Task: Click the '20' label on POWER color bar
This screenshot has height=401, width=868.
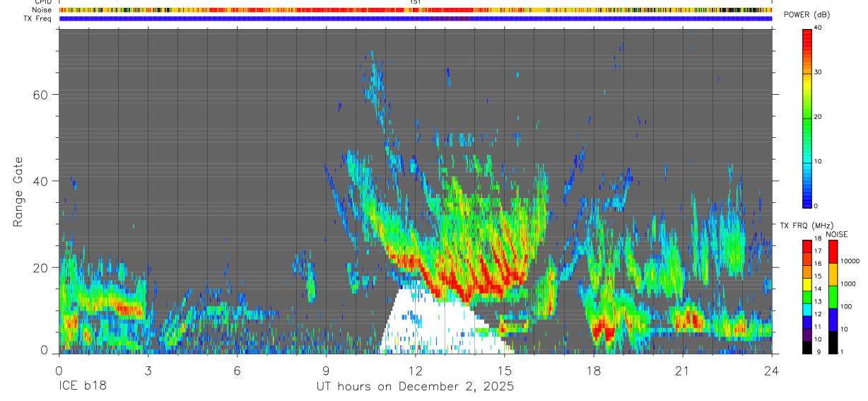Action: (x=818, y=117)
